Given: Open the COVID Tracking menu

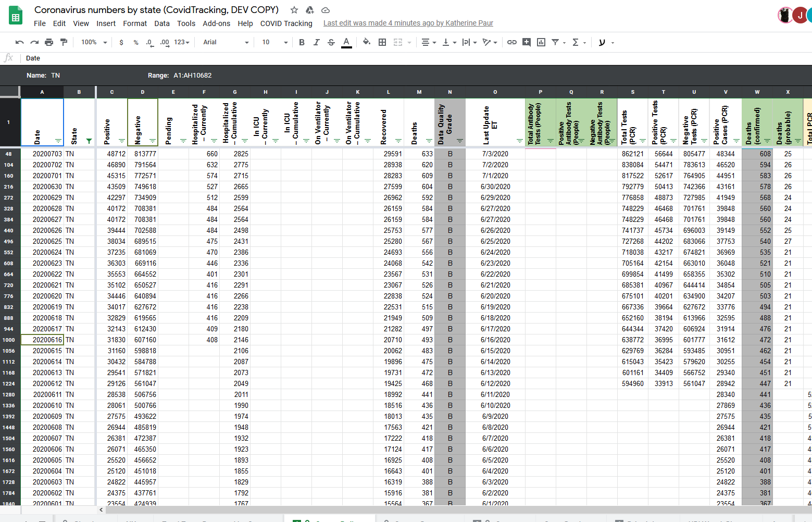Looking at the screenshot, I should click(286, 23).
